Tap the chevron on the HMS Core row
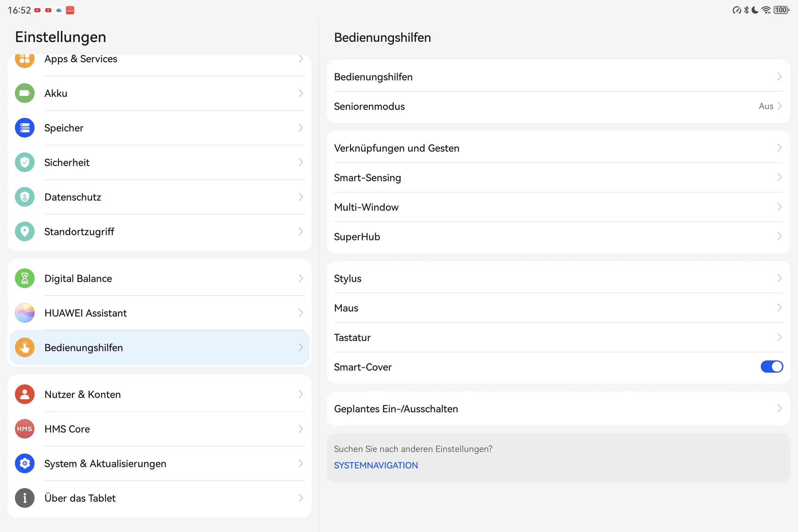This screenshot has height=532, width=798. pyautogui.click(x=300, y=429)
